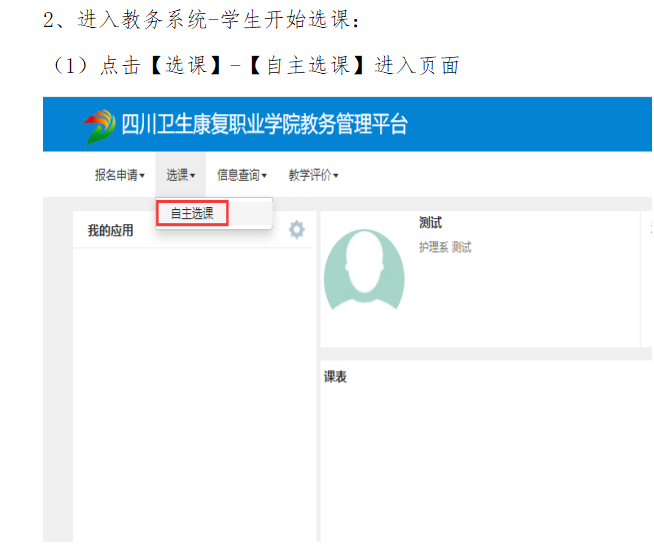Click the 测试 text after 护理系
This screenshot has height=554, width=654.
coord(461,247)
